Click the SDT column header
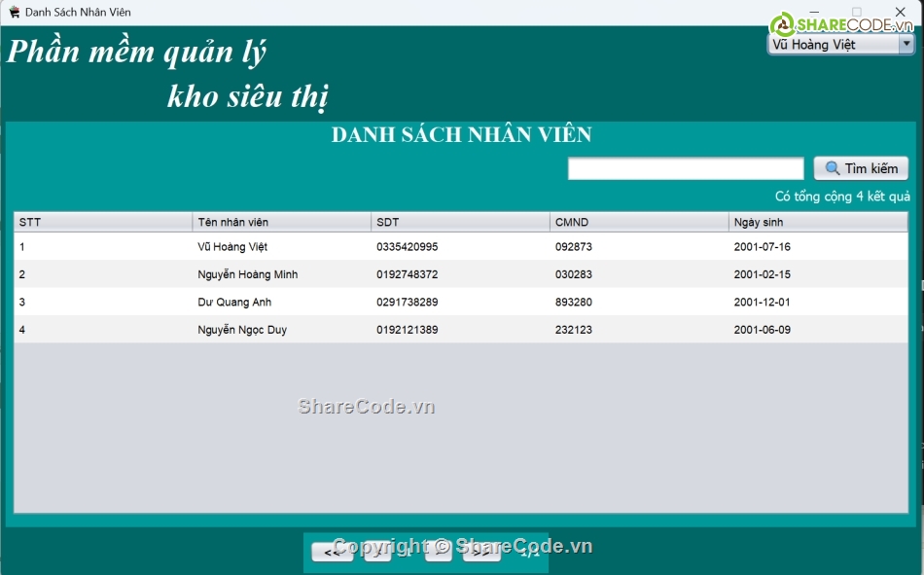Screen dimensions: 924x575 pyautogui.click(x=460, y=223)
